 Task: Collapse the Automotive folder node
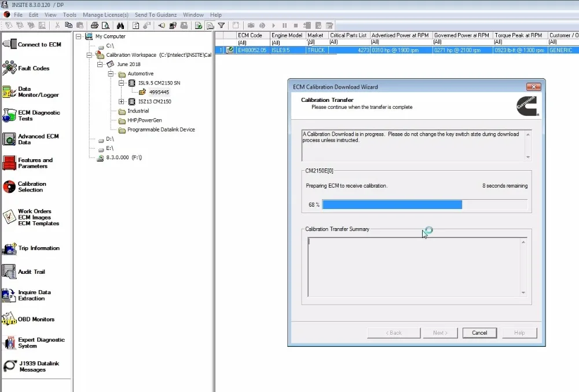pos(111,74)
